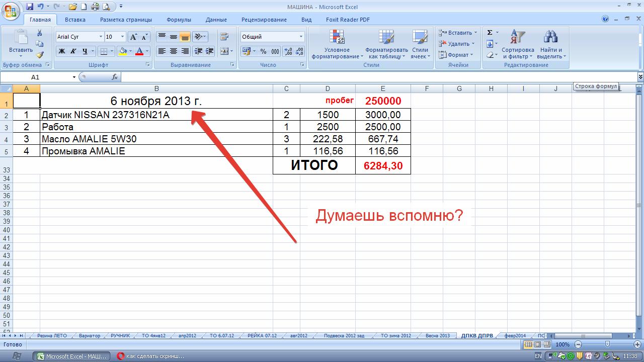The image size is (644, 362).
Task: Expand fill color dropdown arrow
Action: 130,51
